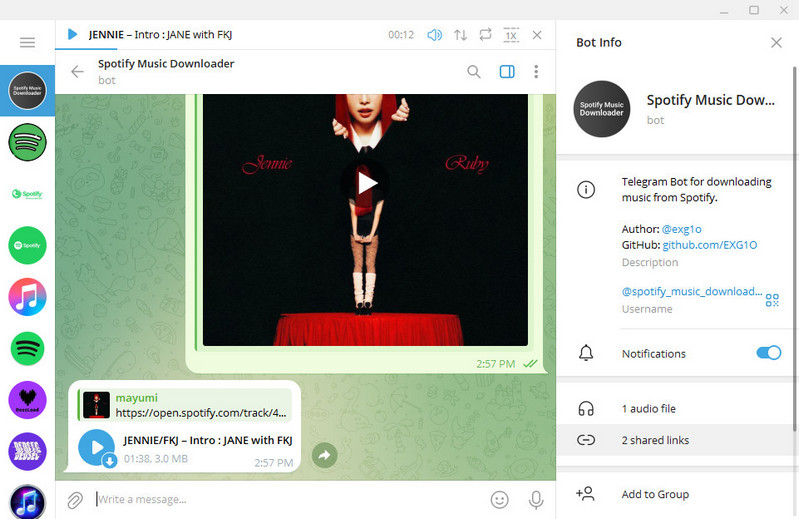Search in this chat magnifier icon
The height and width of the screenshot is (519, 799).
click(x=474, y=72)
